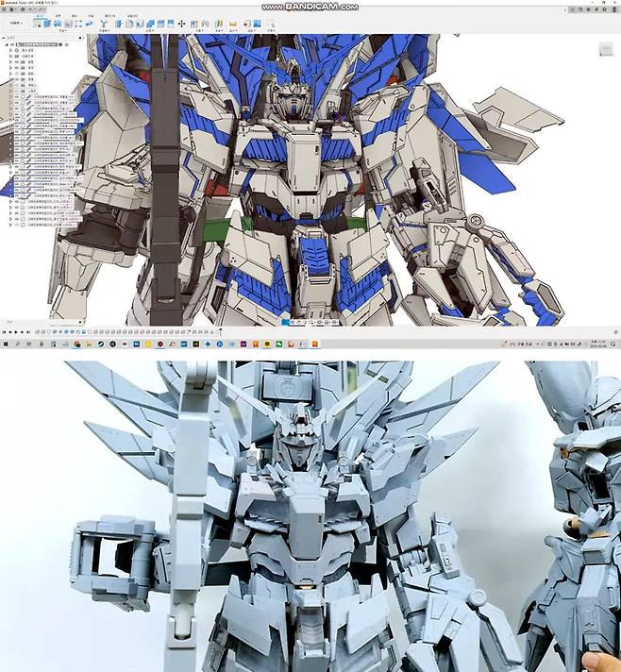Image resolution: width=621 pixels, height=672 pixels.
Task: Open the Select group dropdown label
Action: pyautogui.click(x=271, y=30)
